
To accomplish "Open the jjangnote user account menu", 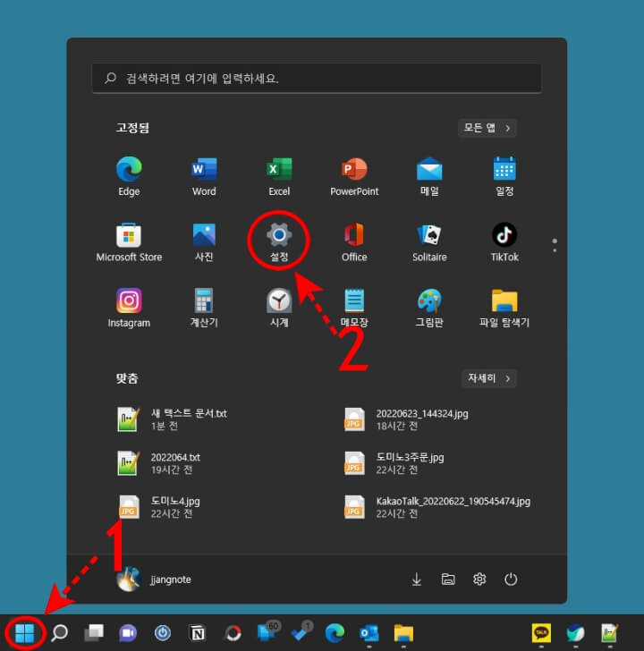I will pos(154,579).
